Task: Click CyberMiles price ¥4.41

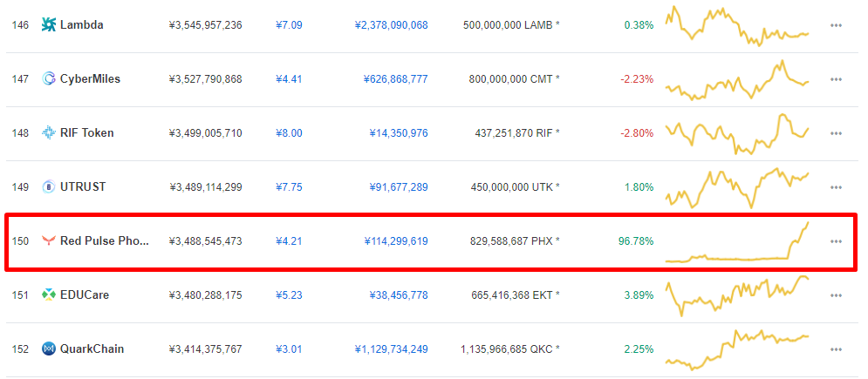Action: click(289, 79)
